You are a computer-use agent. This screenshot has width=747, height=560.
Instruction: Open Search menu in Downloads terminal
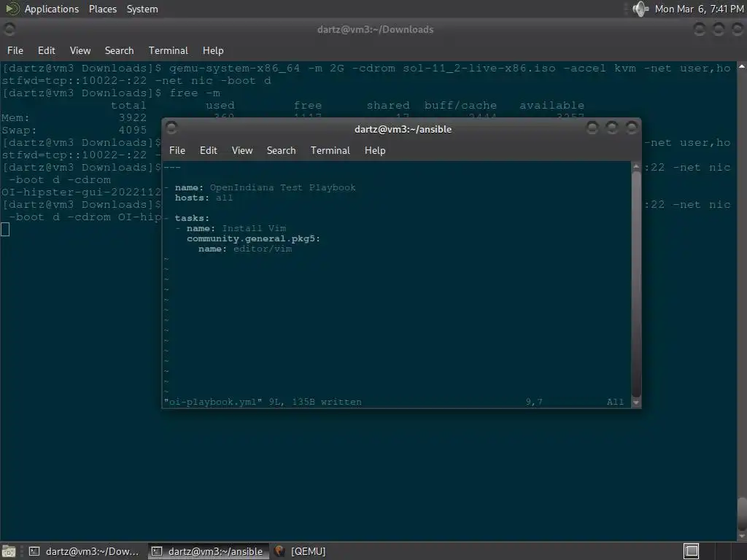point(119,50)
